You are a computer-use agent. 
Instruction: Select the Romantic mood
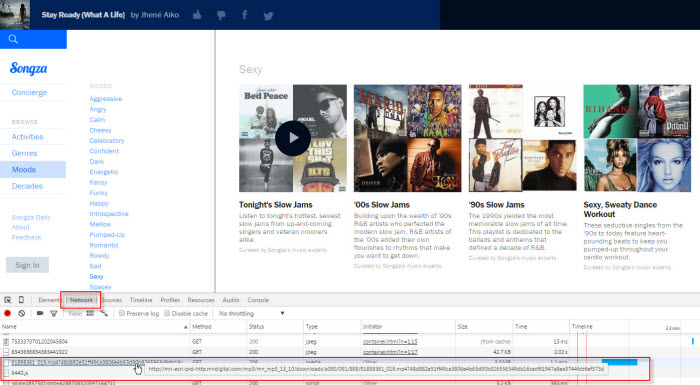[x=104, y=245]
